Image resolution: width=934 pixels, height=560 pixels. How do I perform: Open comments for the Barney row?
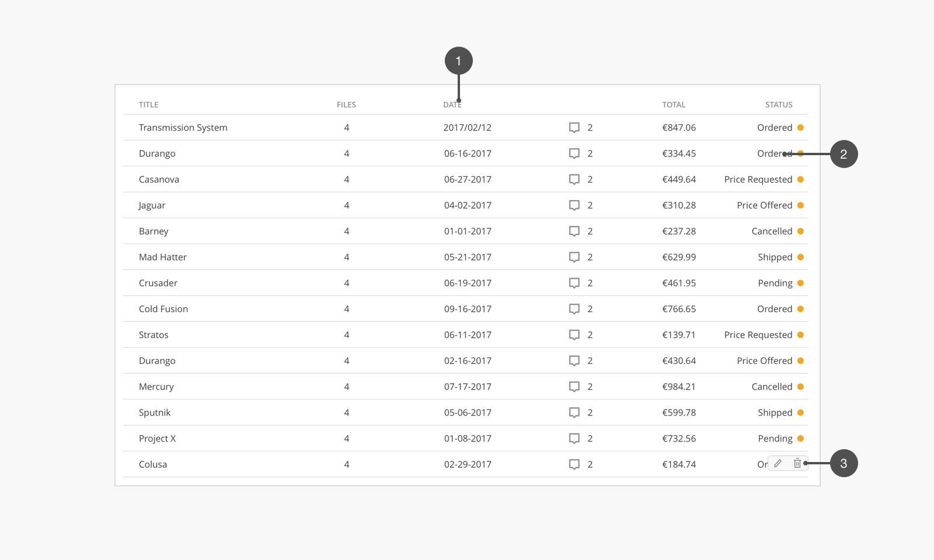[574, 231]
